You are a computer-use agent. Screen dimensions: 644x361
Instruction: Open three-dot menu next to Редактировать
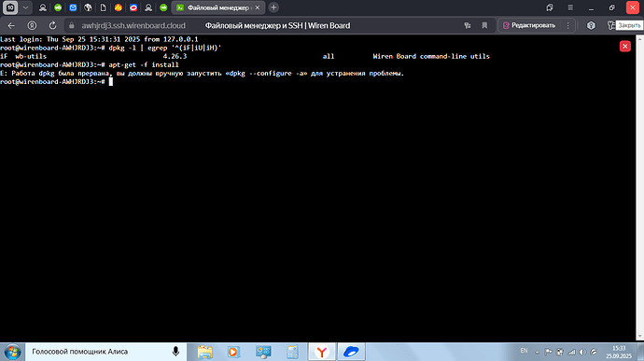click(x=567, y=25)
